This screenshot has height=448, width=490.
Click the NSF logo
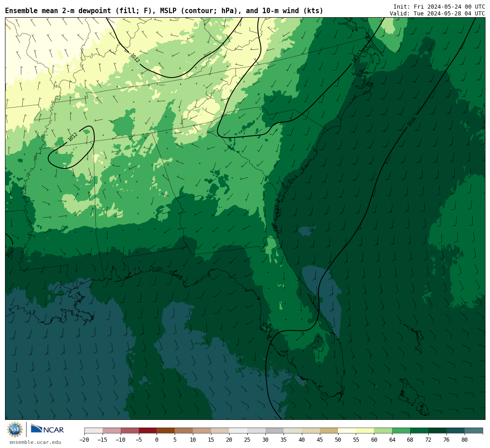pyautogui.click(x=15, y=429)
